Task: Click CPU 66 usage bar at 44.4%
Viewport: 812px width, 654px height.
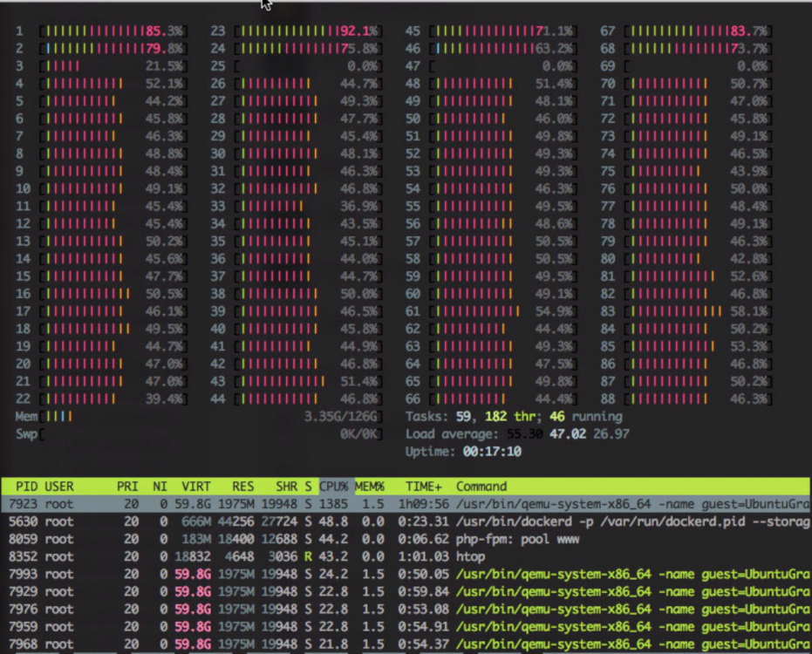Action: (503, 399)
